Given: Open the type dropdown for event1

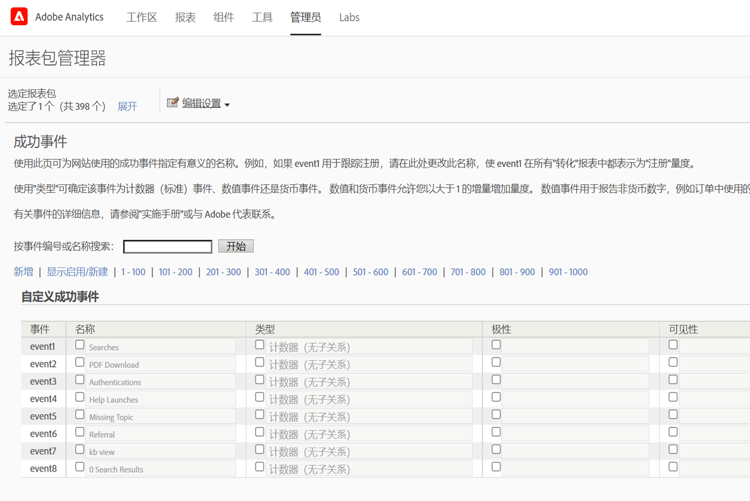Looking at the screenshot, I should tap(369, 347).
